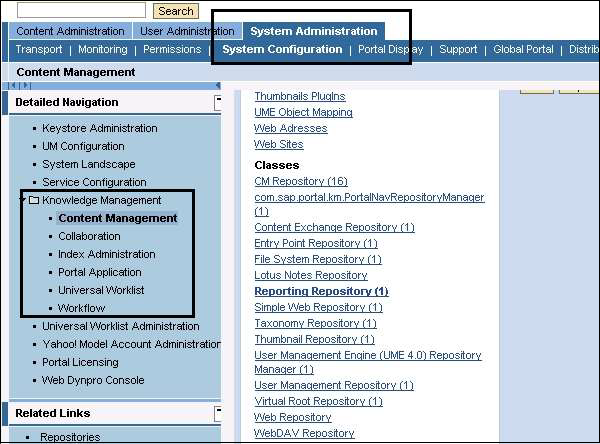Open Portal Display sub-tab
Screen dimensions: 600x444
tap(391, 49)
